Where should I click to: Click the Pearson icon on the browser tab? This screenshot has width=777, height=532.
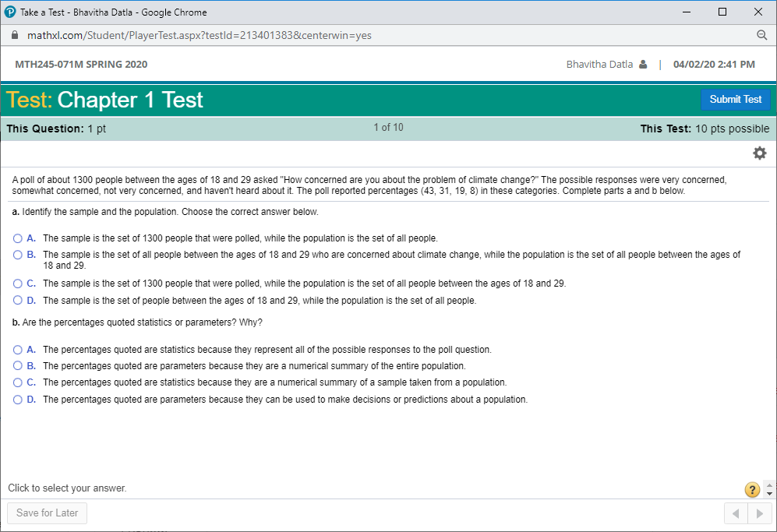tap(10, 12)
